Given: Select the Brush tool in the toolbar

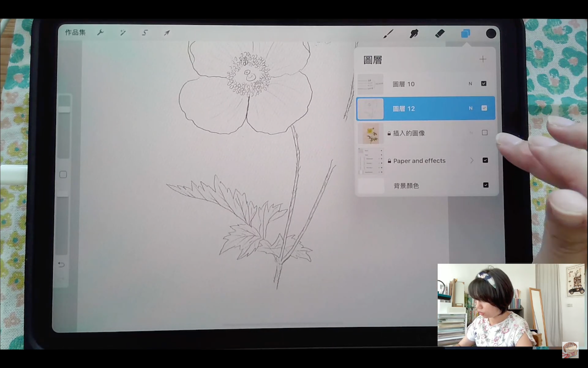Looking at the screenshot, I should pyautogui.click(x=388, y=33).
